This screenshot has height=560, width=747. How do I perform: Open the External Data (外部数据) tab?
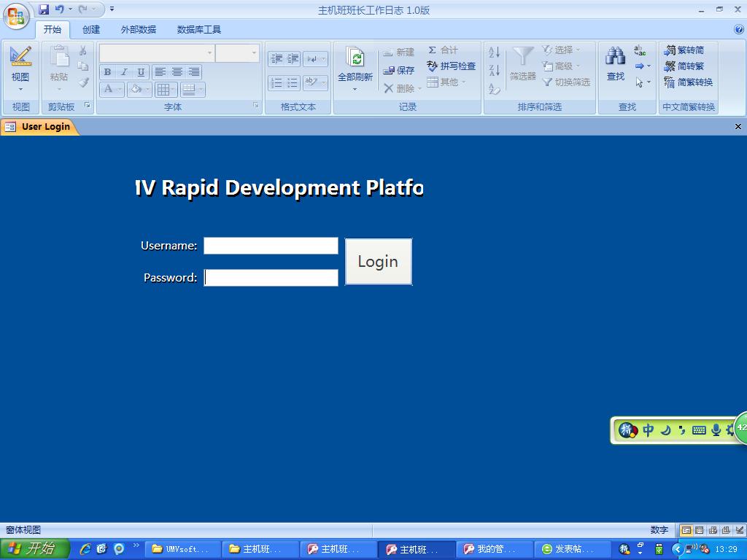[x=139, y=30]
